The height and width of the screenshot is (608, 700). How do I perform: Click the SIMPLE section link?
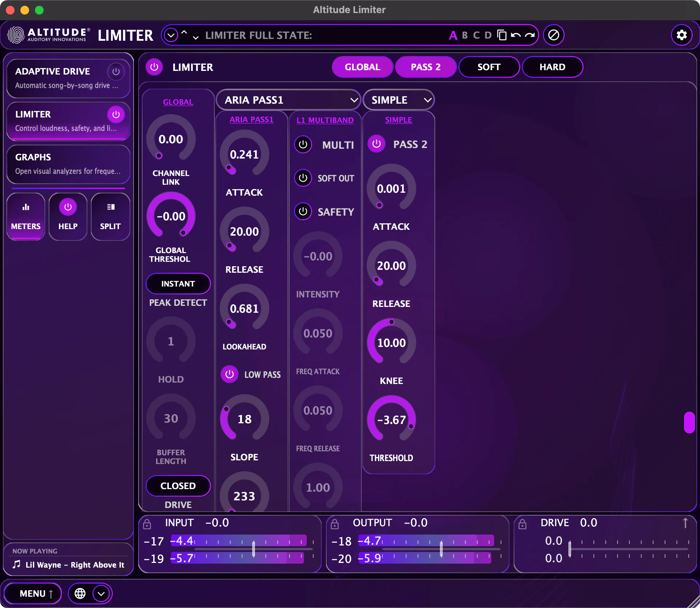[398, 120]
